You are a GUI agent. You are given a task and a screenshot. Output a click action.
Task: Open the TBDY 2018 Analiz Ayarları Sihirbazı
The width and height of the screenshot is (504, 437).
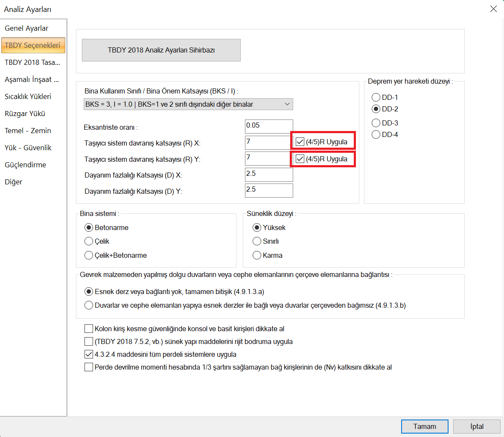point(161,50)
